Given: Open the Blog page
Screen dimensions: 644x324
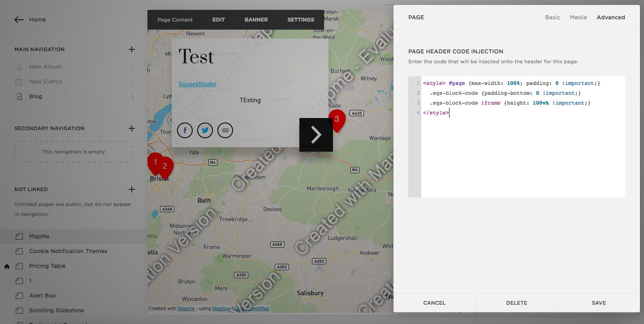Looking at the screenshot, I should [x=35, y=96].
